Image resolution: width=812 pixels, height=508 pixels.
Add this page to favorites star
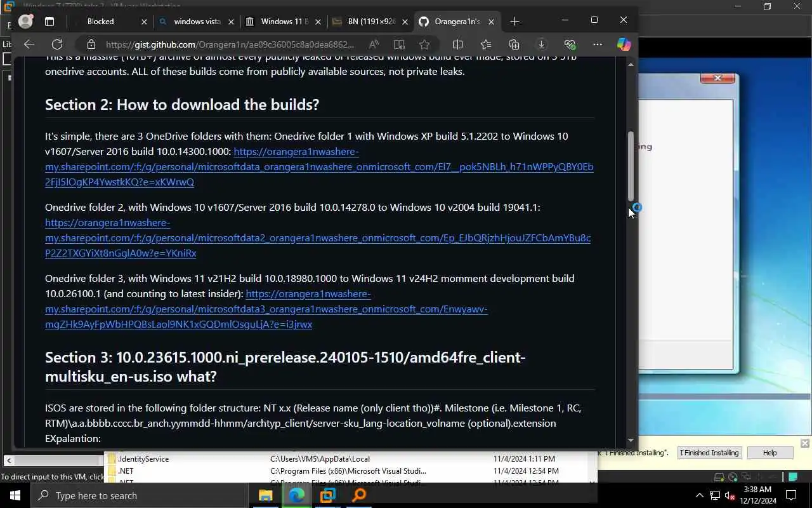click(x=424, y=44)
